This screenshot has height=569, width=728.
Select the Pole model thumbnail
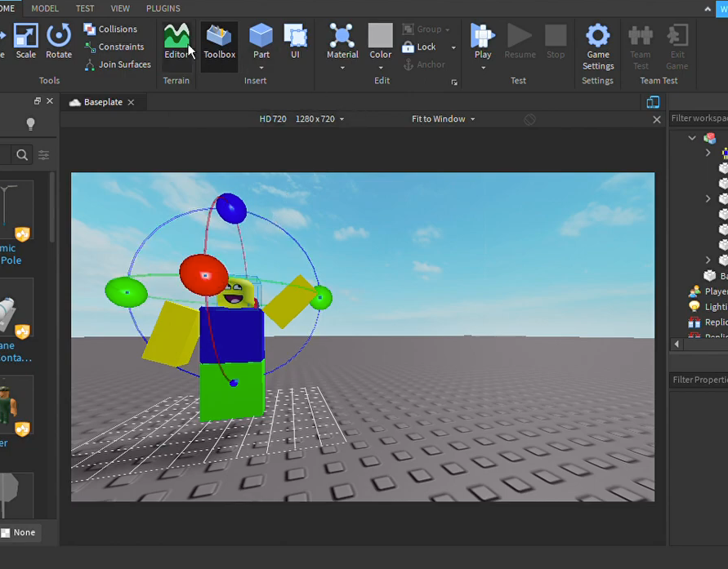pyautogui.click(x=16, y=210)
